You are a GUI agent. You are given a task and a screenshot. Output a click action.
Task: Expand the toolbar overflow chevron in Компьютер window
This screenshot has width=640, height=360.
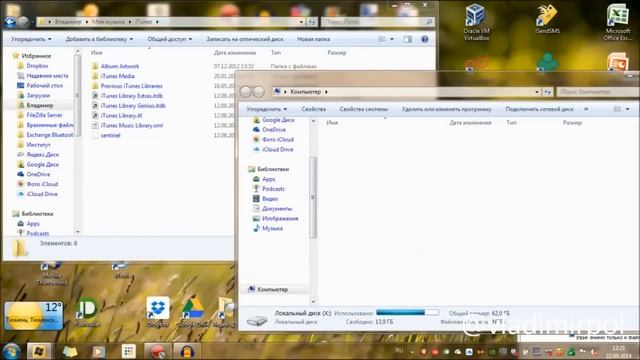click(586, 109)
